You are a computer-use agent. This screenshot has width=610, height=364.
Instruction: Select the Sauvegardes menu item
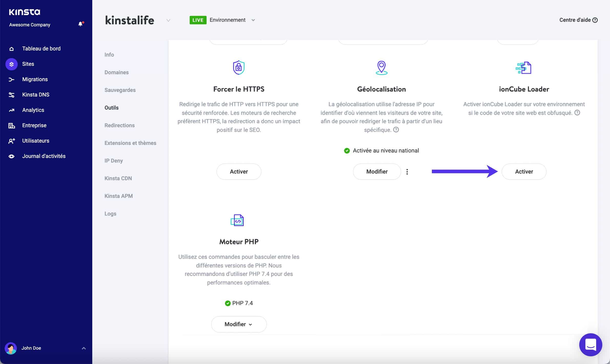pyautogui.click(x=120, y=90)
